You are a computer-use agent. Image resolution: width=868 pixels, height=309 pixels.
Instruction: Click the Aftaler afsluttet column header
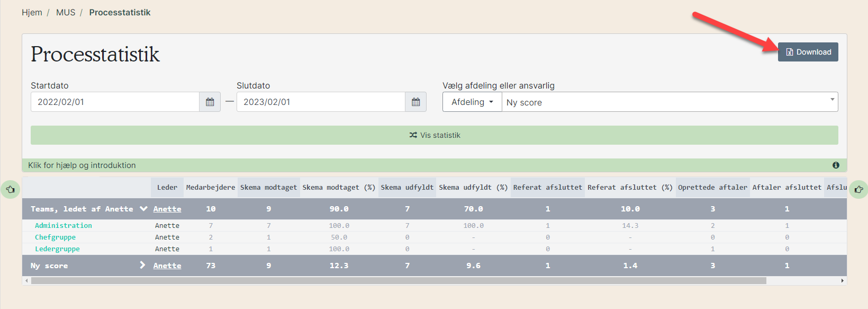pyautogui.click(x=787, y=187)
